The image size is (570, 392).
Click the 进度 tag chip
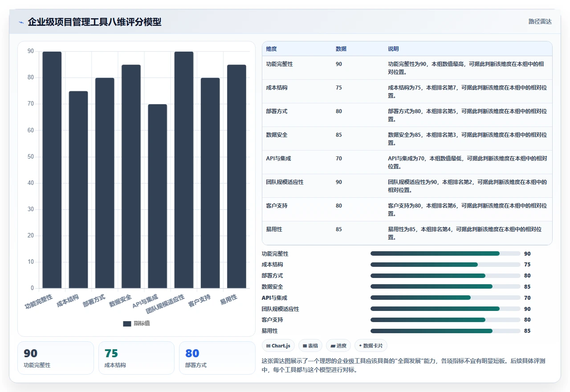point(338,346)
